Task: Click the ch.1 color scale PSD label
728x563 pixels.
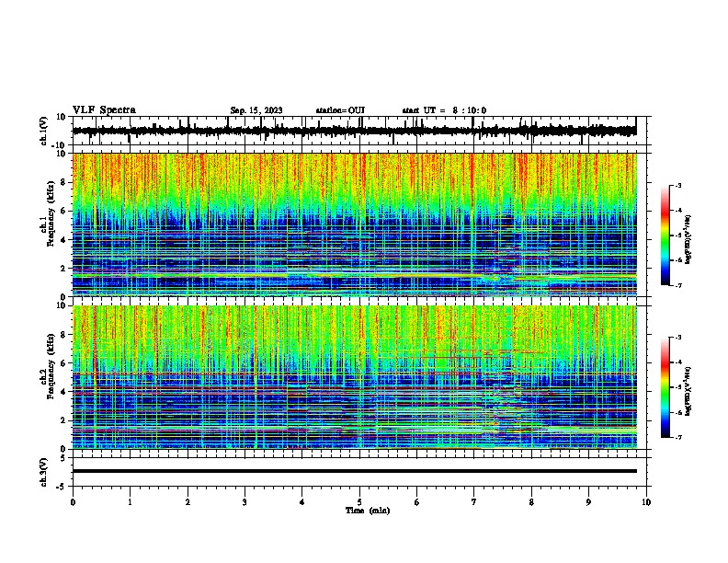Action: (688, 239)
